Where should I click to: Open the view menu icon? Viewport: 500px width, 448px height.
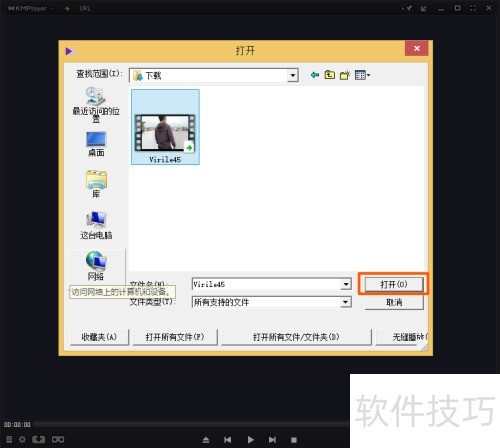pyautogui.click(x=362, y=75)
